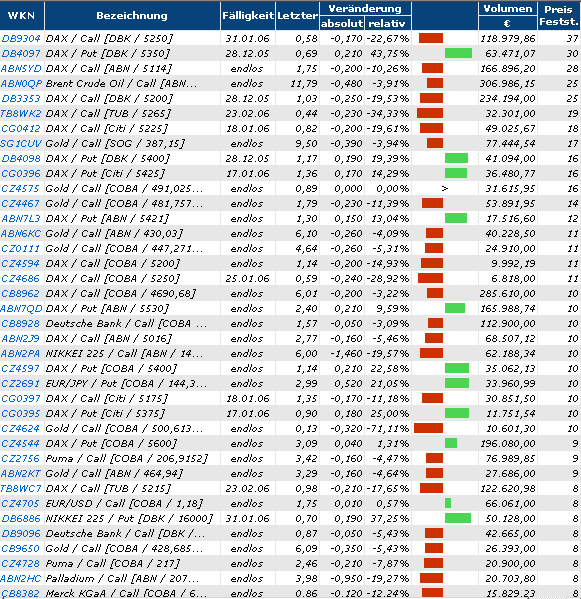The image size is (581, 599).
Task: Click the small green bar for CZ4705
Action: coord(448,503)
